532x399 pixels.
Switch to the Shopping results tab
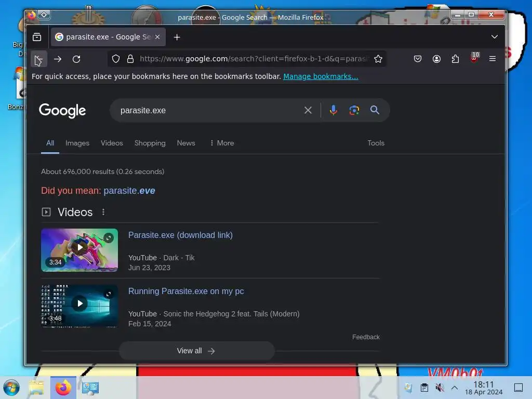click(x=150, y=143)
